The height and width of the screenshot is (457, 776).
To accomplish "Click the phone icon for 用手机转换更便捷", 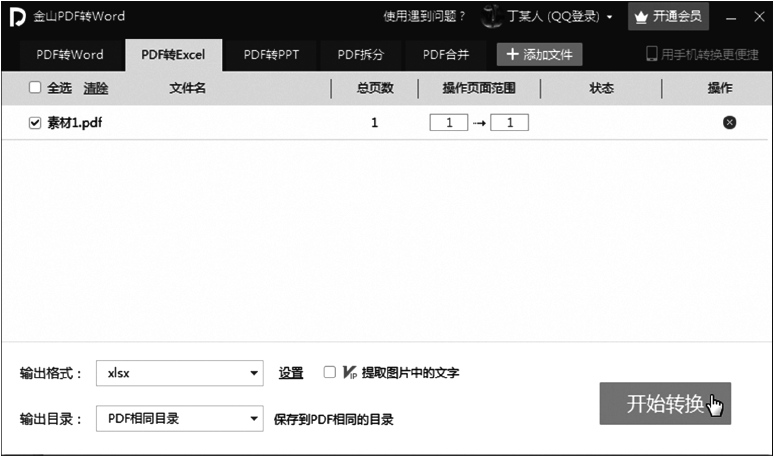I will [x=652, y=54].
